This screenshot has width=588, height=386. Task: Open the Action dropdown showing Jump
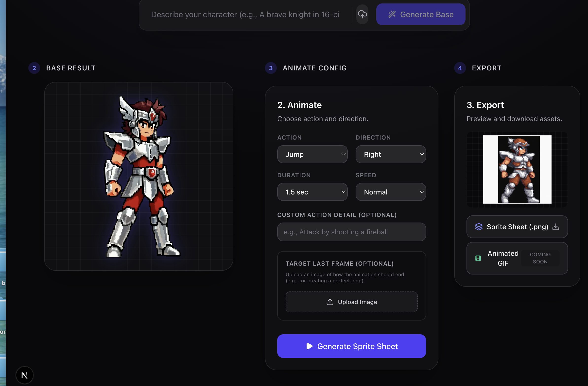click(x=312, y=154)
